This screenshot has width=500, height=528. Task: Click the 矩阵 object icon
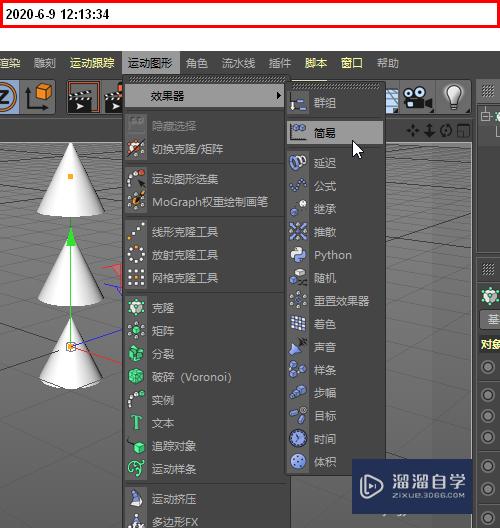coord(136,331)
